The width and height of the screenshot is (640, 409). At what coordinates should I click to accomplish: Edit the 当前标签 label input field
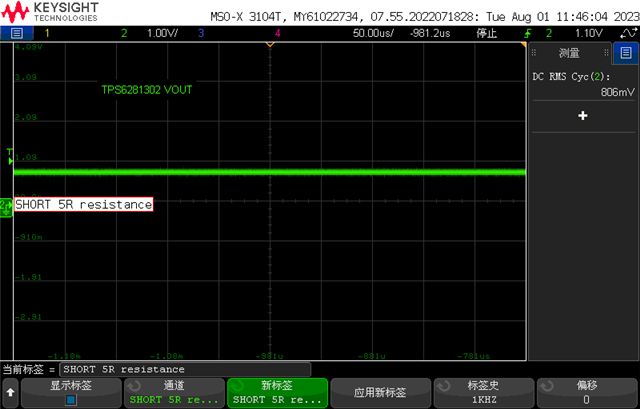(185, 369)
